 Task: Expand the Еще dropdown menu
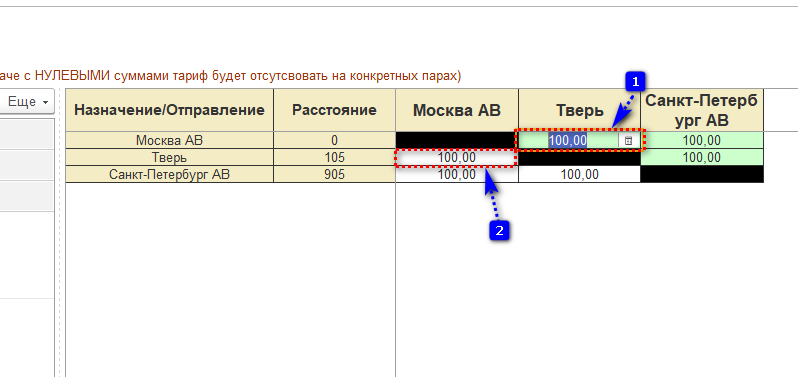pyautogui.click(x=27, y=102)
